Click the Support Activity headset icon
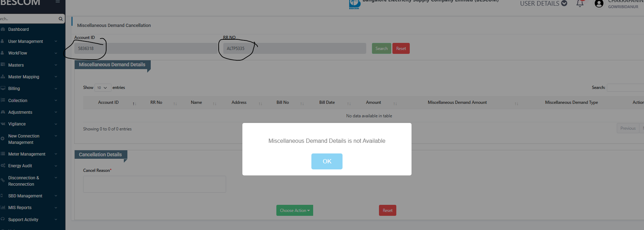 pyautogui.click(x=2, y=219)
